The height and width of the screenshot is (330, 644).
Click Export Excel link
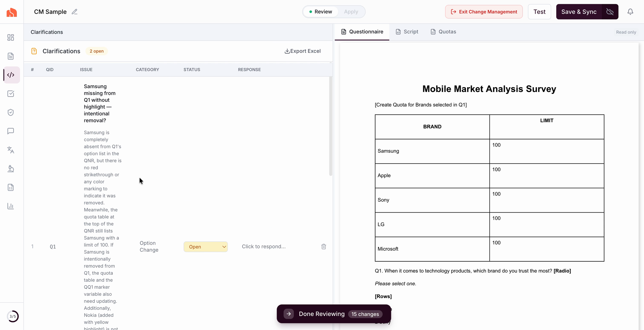pos(302,51)
